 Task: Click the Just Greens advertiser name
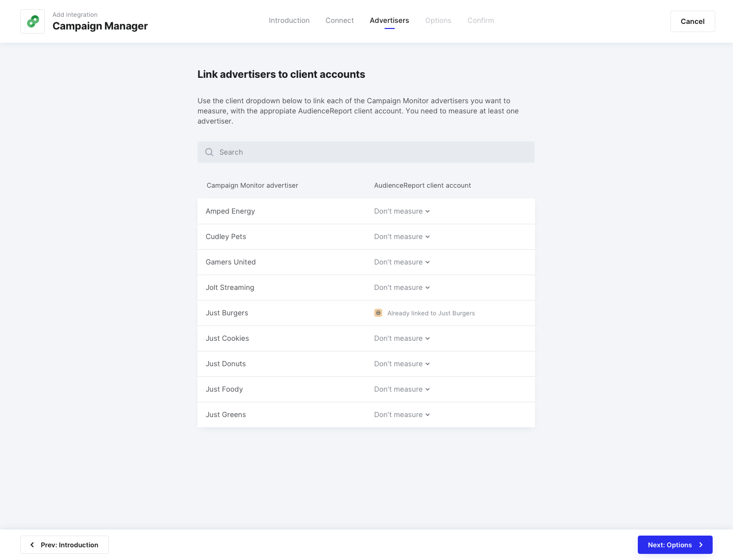[226, 415]
